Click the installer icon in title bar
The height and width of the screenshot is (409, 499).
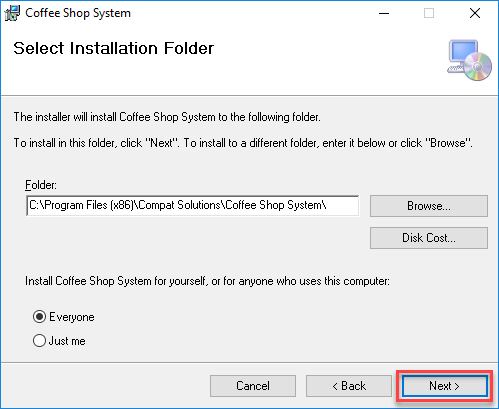click(x=12, y=13)
